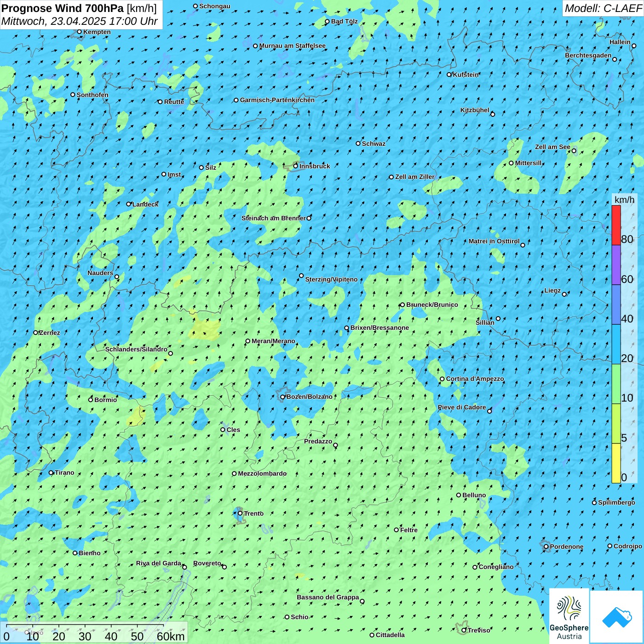Click the 'Silz' label
Image resolution: width=644 pixels, height=644 pixels.
tap(211, 167)
